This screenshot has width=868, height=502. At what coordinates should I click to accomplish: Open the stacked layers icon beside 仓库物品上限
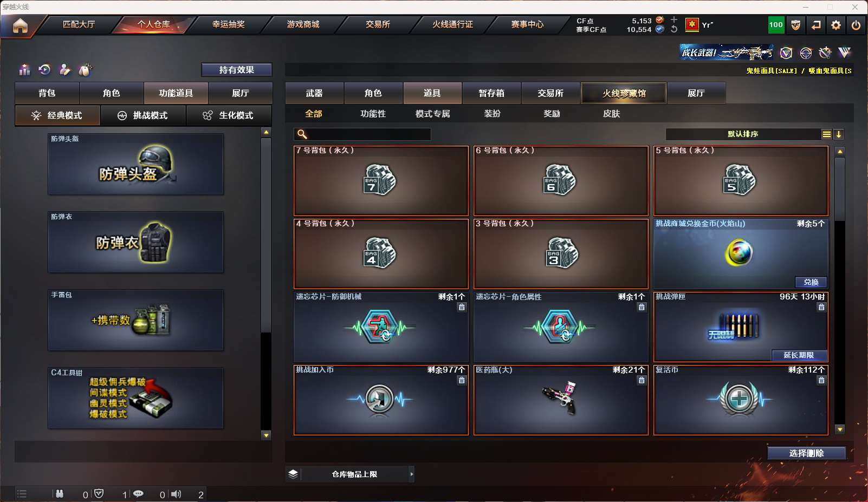click(293, 474)
